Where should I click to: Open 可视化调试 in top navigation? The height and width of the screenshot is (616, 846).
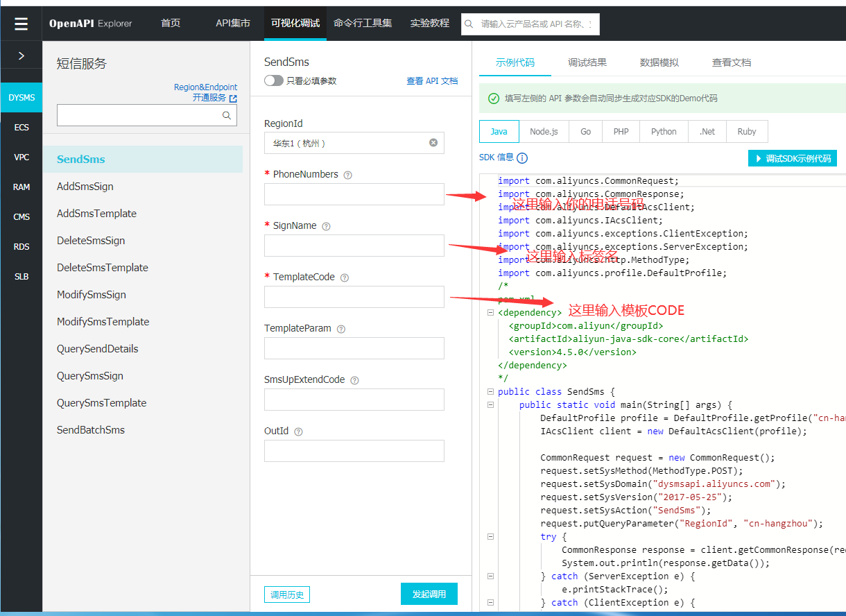point(295,23)
